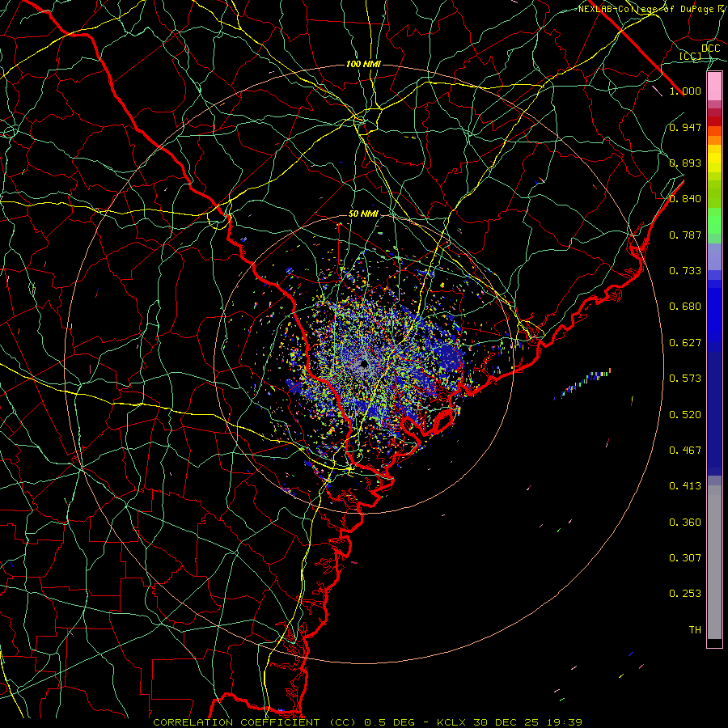Pick the gray swatch near 0.307
728x728 pixels.
[714, 562]
